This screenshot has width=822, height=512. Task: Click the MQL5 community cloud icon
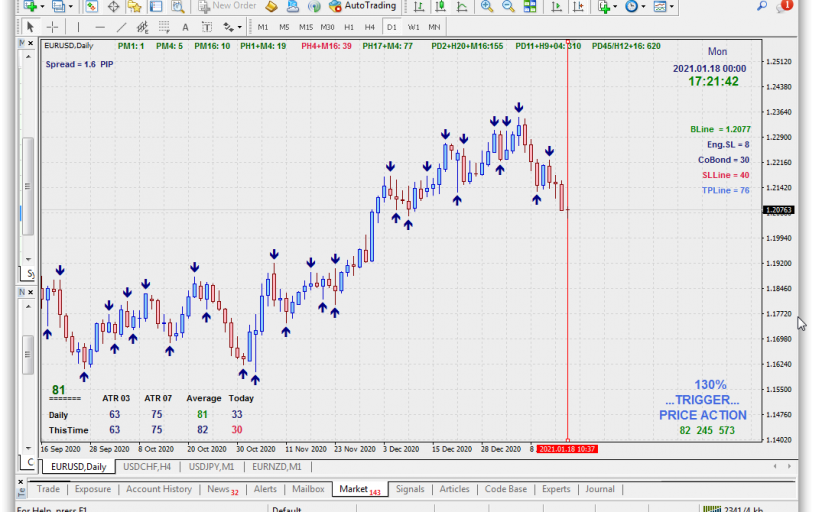[x=293, y=6]
